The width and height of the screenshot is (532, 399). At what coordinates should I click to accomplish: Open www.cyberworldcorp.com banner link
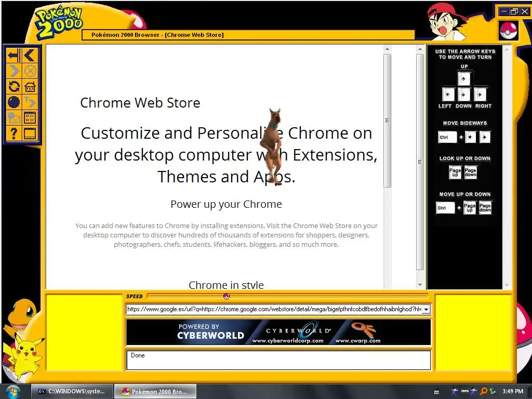click(288, 341)
